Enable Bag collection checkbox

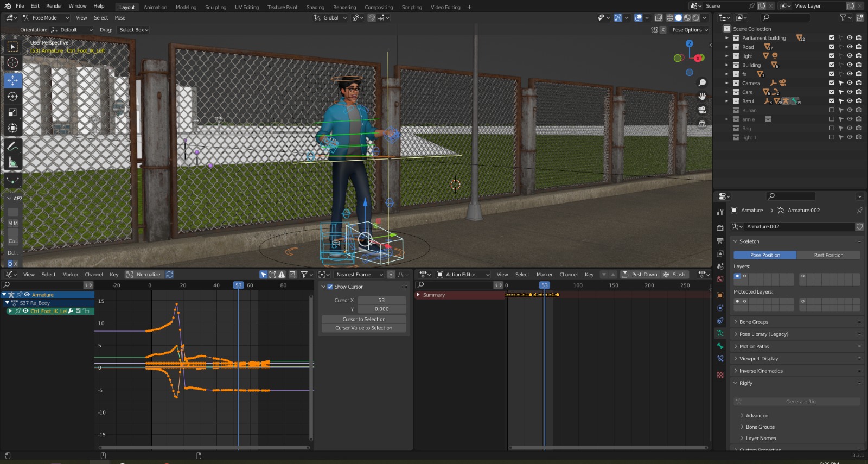click(x=832, y=129)
